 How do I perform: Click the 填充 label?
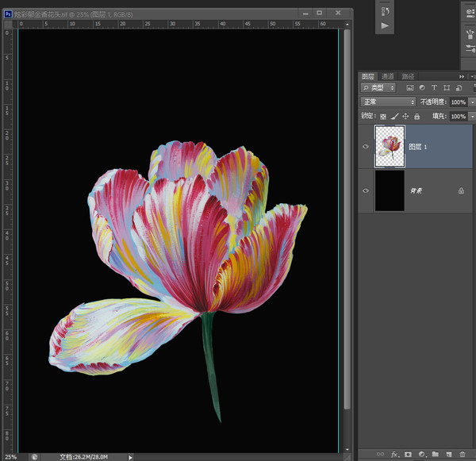[x=440, y=117]
